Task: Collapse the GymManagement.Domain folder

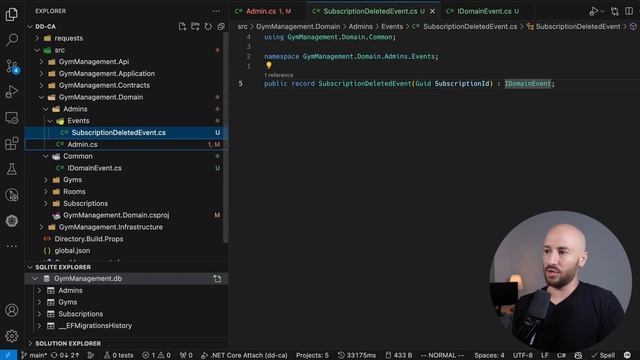Action: [x=41, y=97]
